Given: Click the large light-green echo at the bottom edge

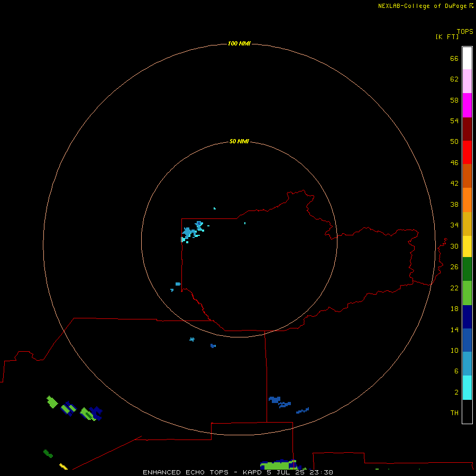Looking at the screenshot, I should pyautogui.click(x=278, y=465).
